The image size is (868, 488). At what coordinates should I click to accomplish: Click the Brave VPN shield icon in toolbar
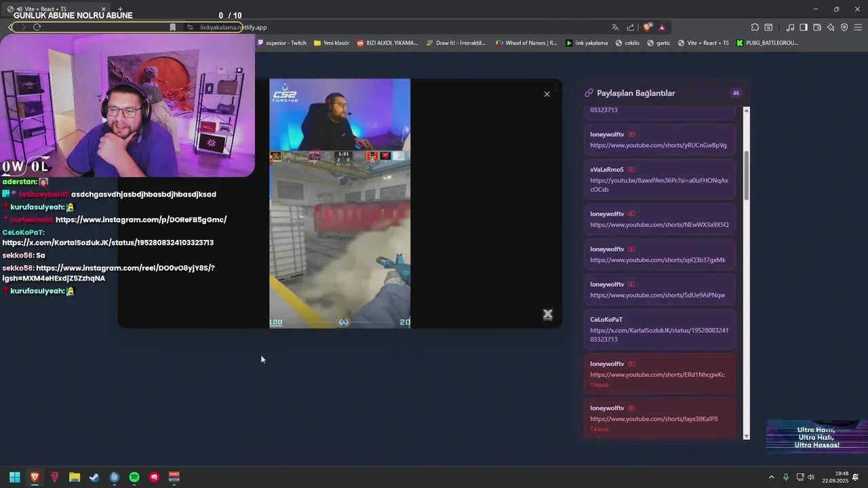pos(844,27)
